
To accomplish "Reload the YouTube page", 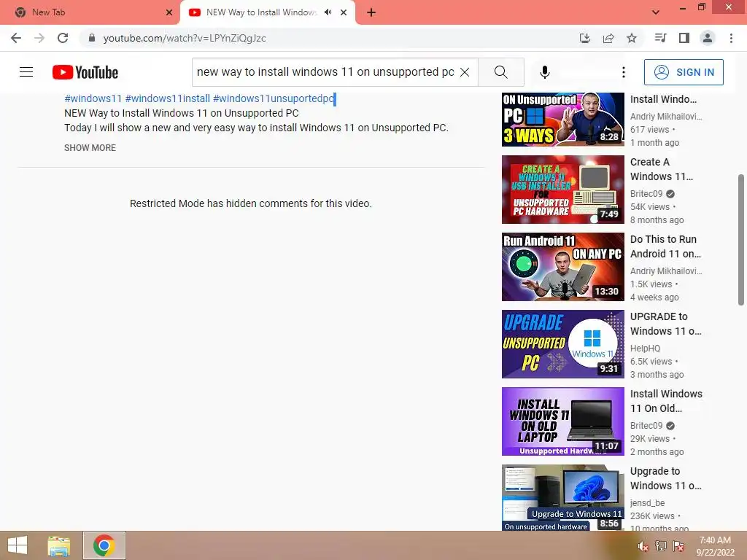I will (x=63, y=38).
